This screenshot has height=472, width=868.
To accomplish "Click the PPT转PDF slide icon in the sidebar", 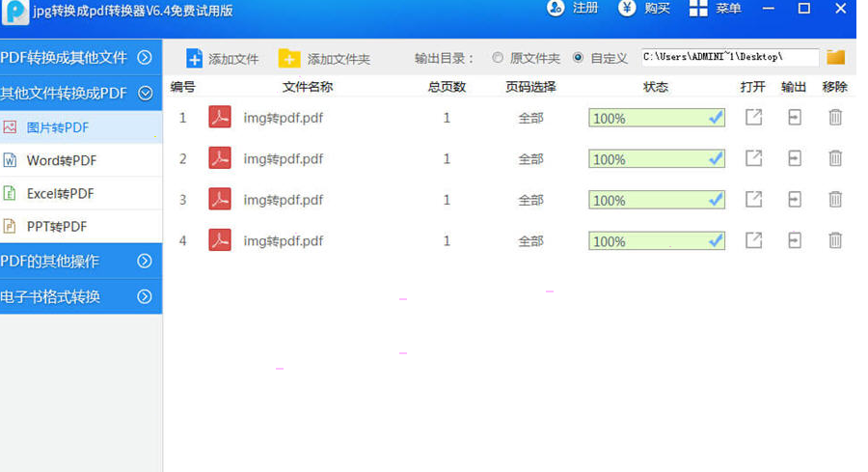I will point(10,226).
